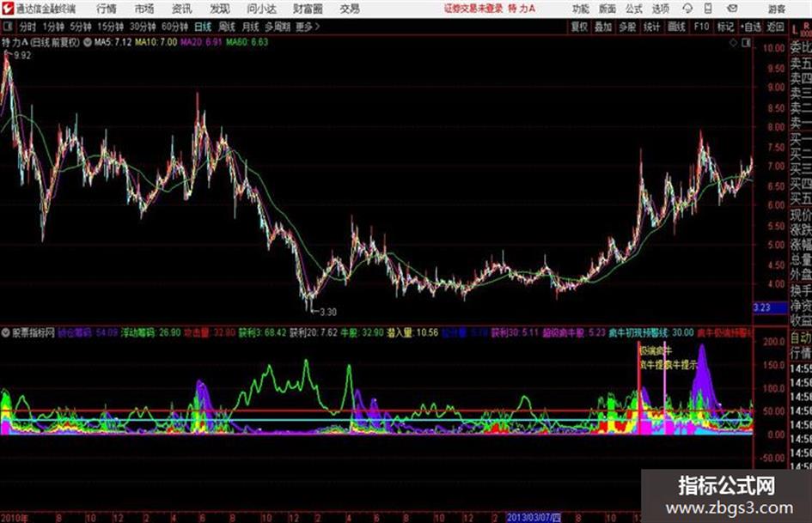
Task: Click the 潜入量: 10.56 indicator value
Action: [x=412, y=332]
